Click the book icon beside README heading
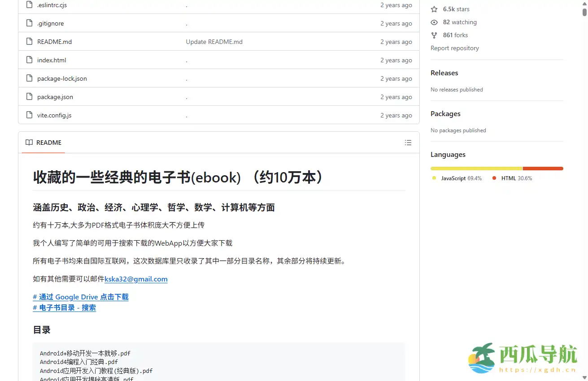588x381 pixels. pyautogui.click(x=29, y=143)
